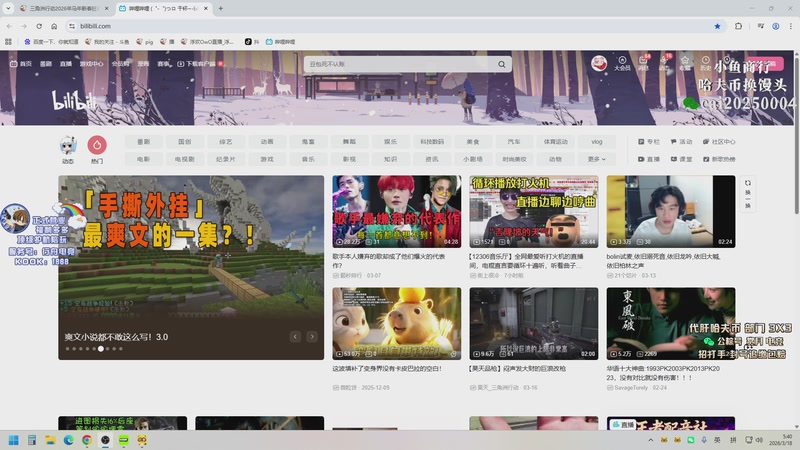The image size is (800, 450).
Task: Click the search magnifier icon in Bilibili search box
Action: [x=502, y=64]
